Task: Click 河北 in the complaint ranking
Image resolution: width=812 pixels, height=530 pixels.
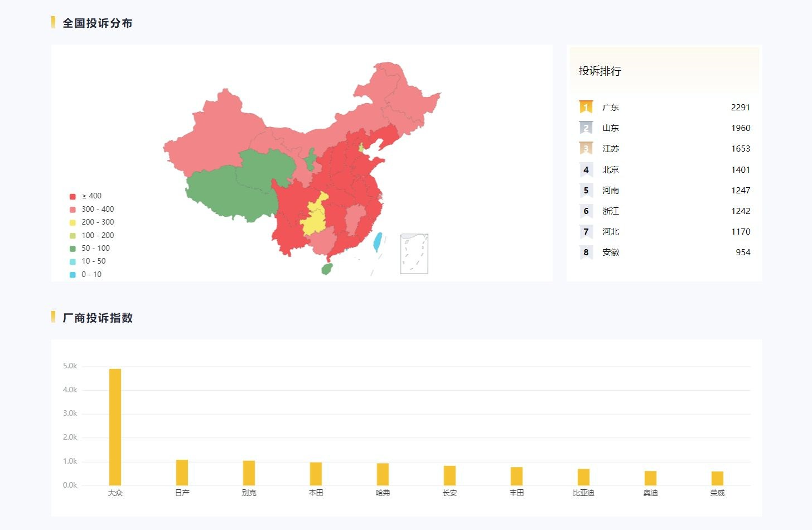Action: pyautogui.click(x=611, y=231)
